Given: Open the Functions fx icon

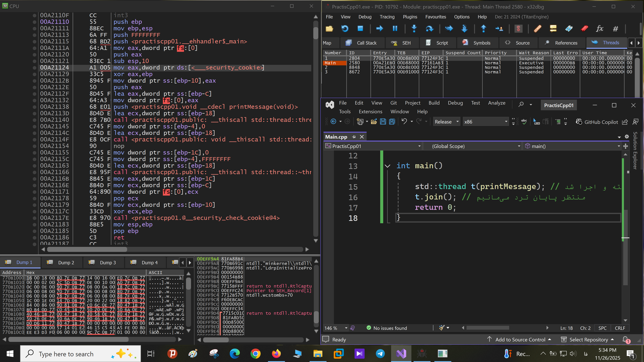Looking at the screenshot, I should click(600, 28).
